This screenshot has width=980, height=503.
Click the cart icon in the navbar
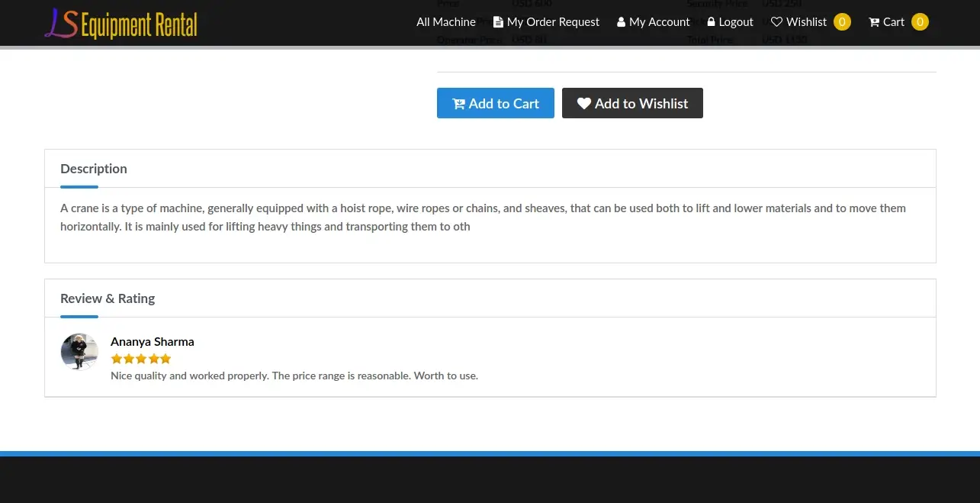874,22
